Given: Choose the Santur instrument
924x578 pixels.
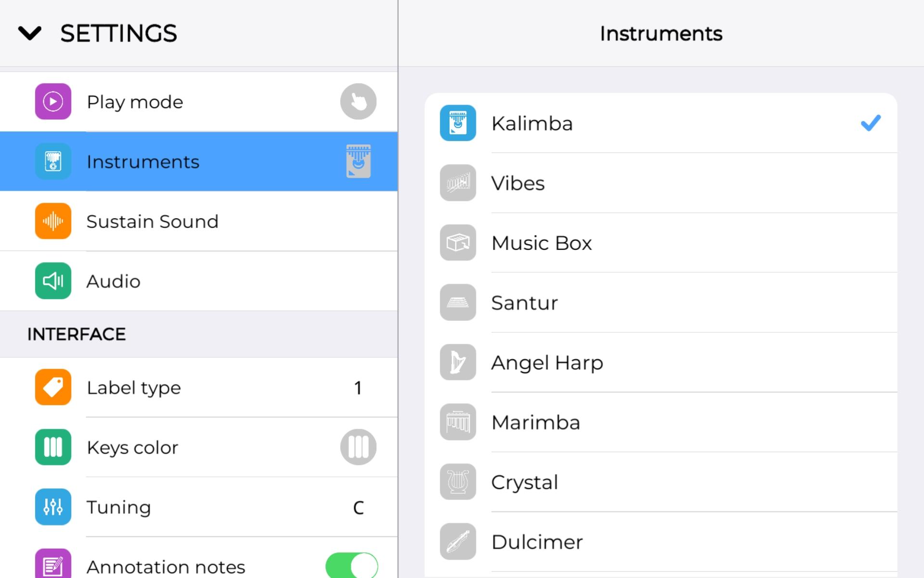Looking at the screenshot, I should pos(661,302).
